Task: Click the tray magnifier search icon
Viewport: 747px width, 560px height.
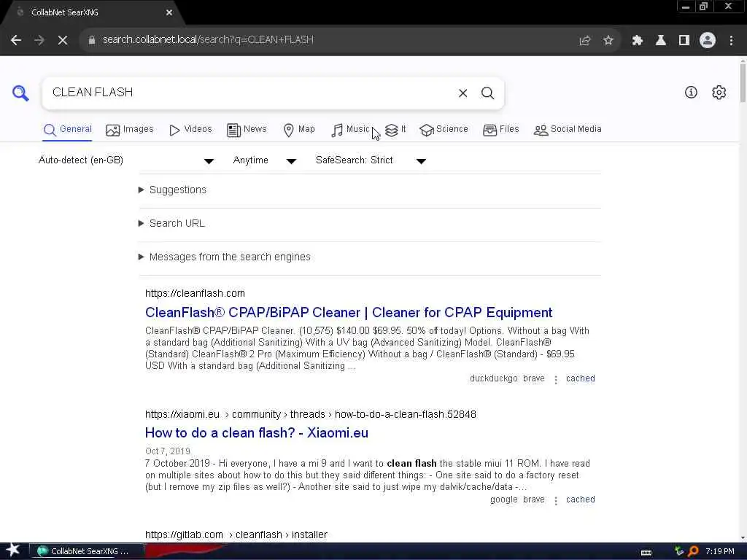Action: click(x=694, y=551)
